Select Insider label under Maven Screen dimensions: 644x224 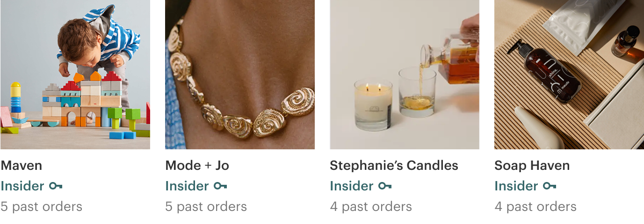pos(22,186)
